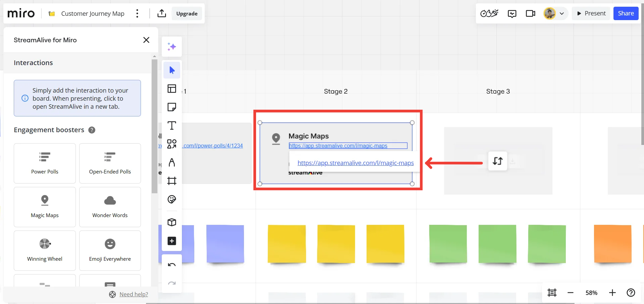Open more tools with the plus icon
Viewport: 644px width, 304px height.
[172, 241]
